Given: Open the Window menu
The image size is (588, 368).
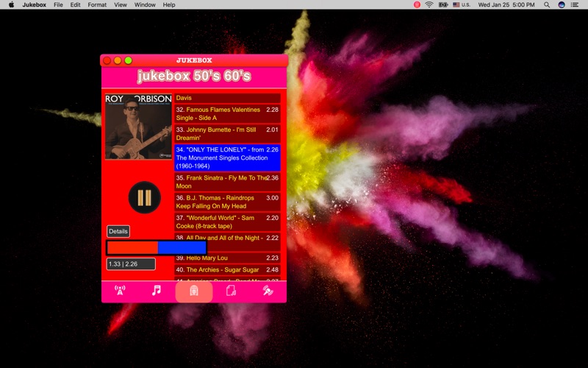Looking at the screenshot, I should tap(145, 4).
